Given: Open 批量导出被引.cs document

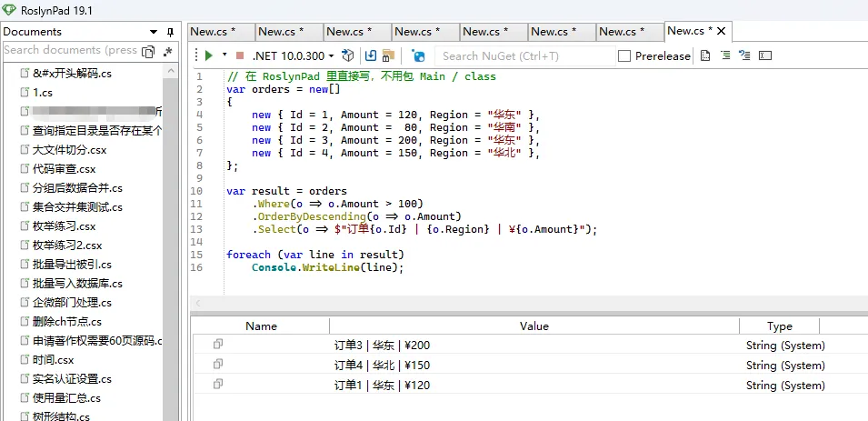Looking at the screenshot, I should click(72, 265).
